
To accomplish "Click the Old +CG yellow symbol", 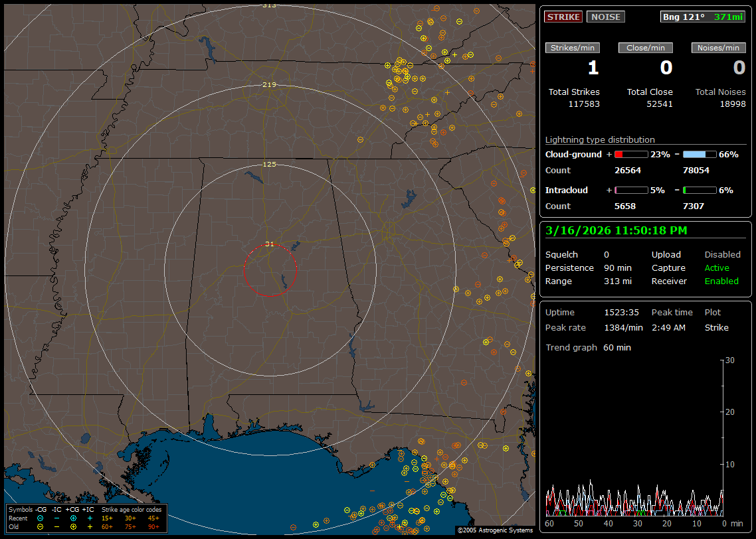I will click(x=73, y=526).
